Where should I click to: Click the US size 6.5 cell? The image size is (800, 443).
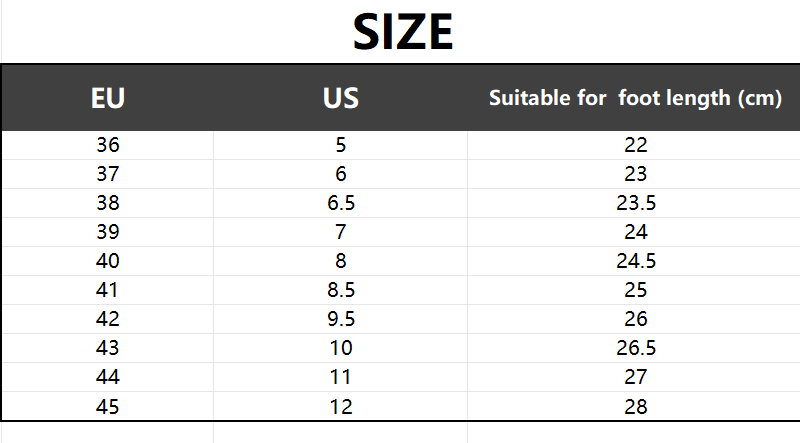[x=341, y=203]
